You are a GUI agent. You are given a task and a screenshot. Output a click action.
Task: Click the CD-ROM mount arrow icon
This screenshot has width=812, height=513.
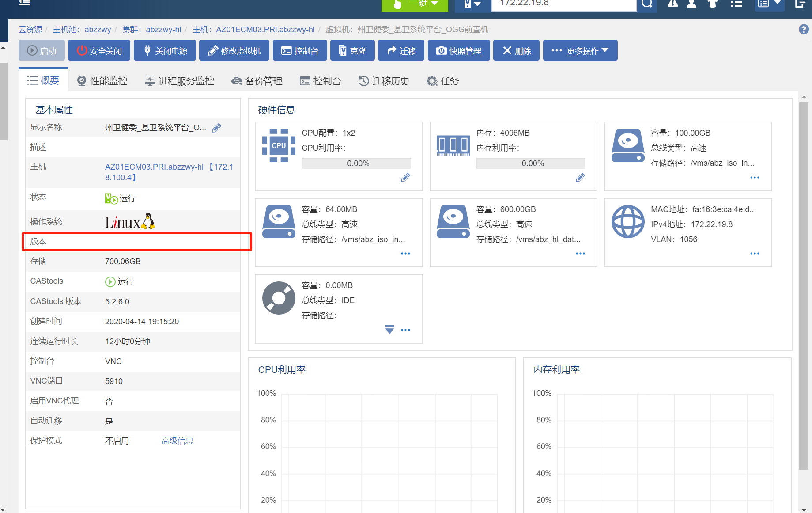pos(389,330)
